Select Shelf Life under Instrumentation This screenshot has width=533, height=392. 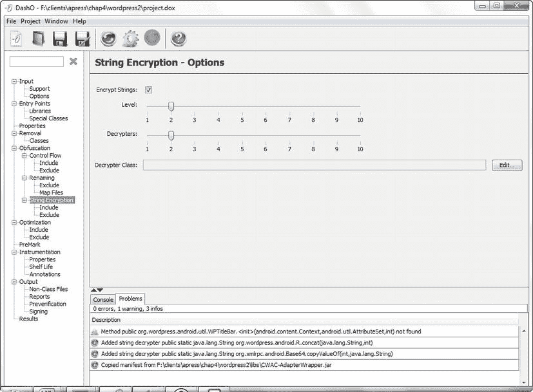click(41, 267)
